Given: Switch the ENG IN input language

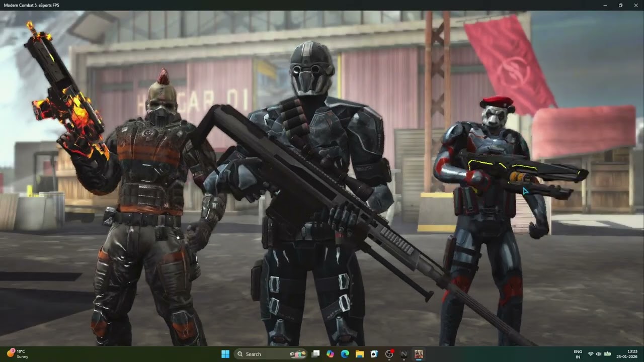Looking at the screenshot, I should tap(578, 354).
